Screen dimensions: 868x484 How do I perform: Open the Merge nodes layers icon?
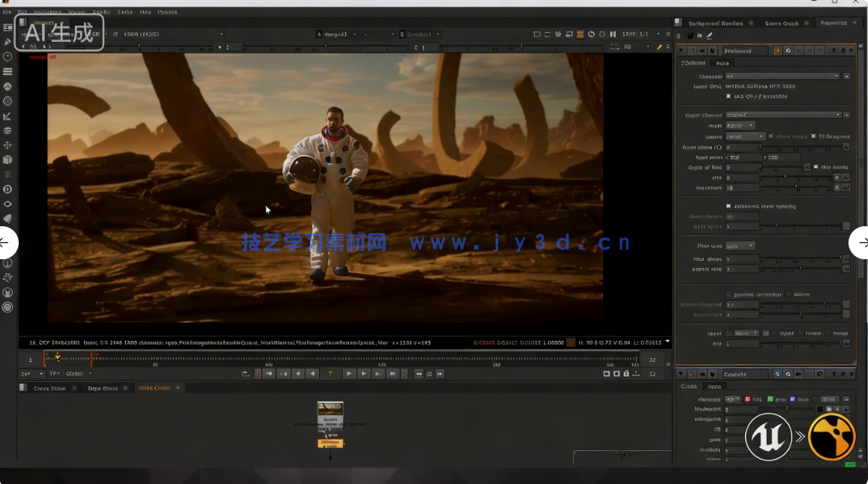7,130
